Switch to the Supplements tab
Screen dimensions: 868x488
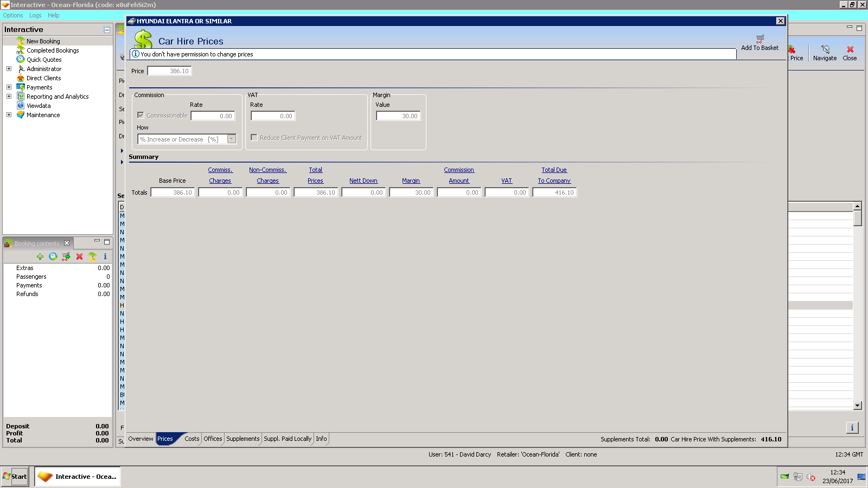point(243,439)
